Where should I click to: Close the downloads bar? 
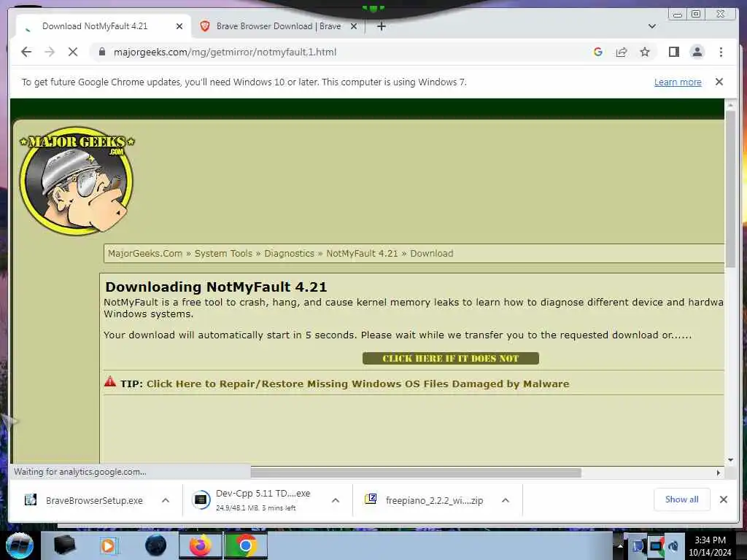(723, 499)
